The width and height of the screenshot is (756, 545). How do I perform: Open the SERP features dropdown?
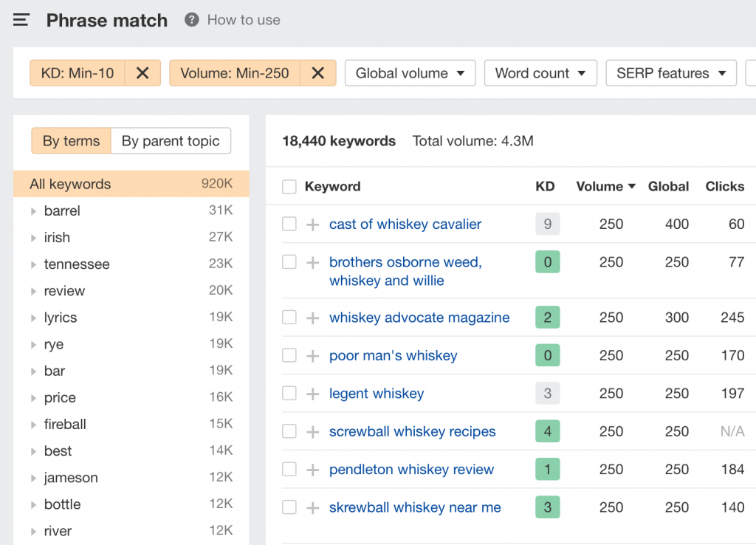[x=671, y=73]
